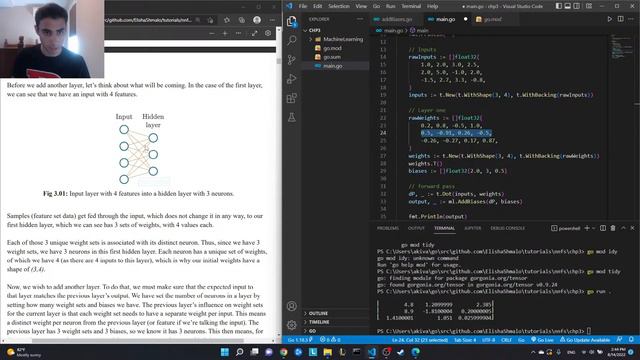Open browser profile avatar
The height and width of the screenshot is (360, 640).
(257, 20)
